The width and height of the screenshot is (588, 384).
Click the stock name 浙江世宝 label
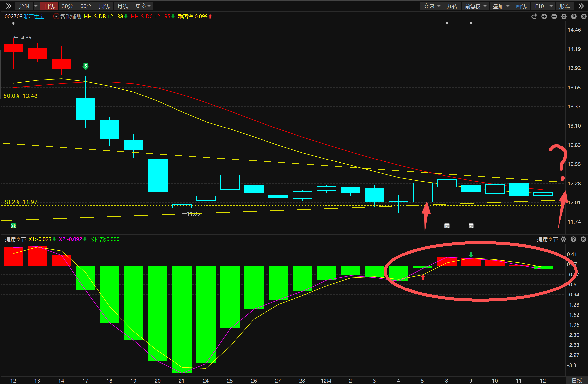(34, 16)
